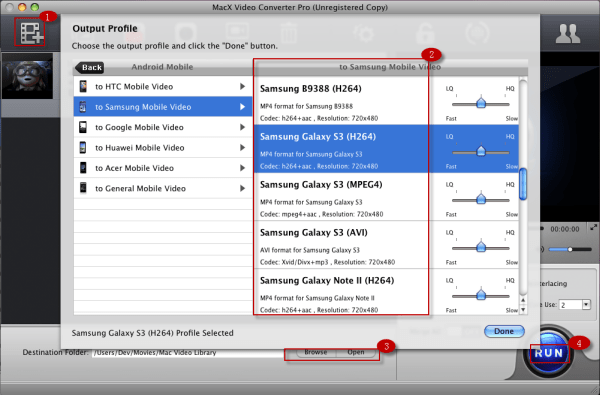Select the Acer Mobile Video phone icon
This screenshot has width=600, height=395.
pyautogui.click(x=83, y=168)
